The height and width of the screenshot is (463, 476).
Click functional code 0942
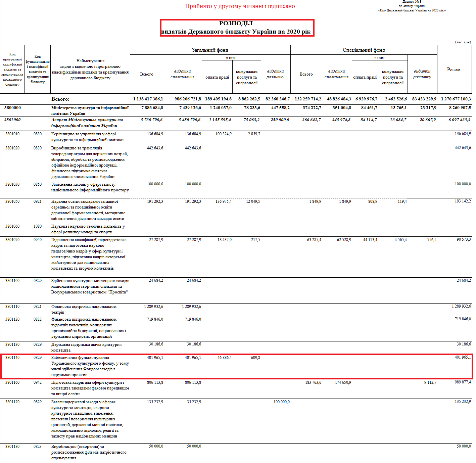38,382
